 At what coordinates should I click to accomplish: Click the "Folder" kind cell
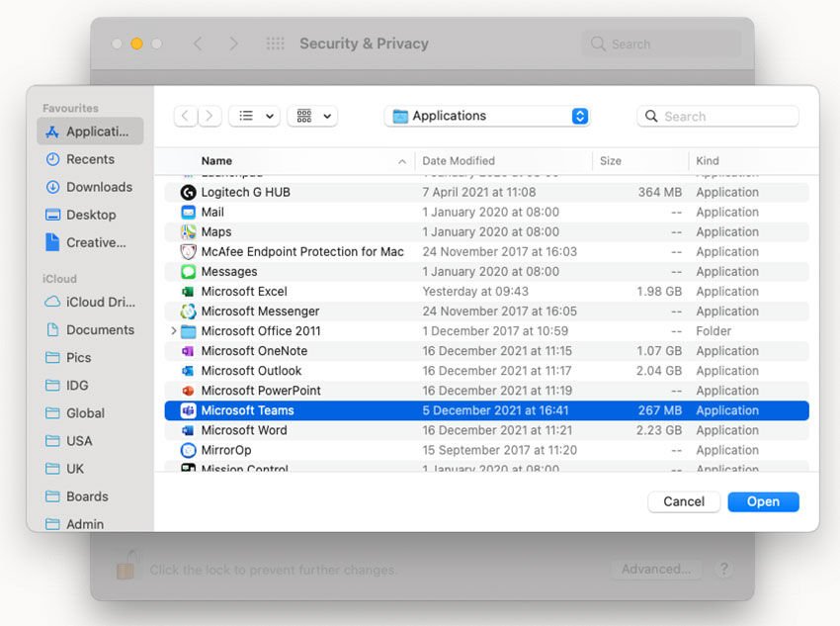click(714, 331)
